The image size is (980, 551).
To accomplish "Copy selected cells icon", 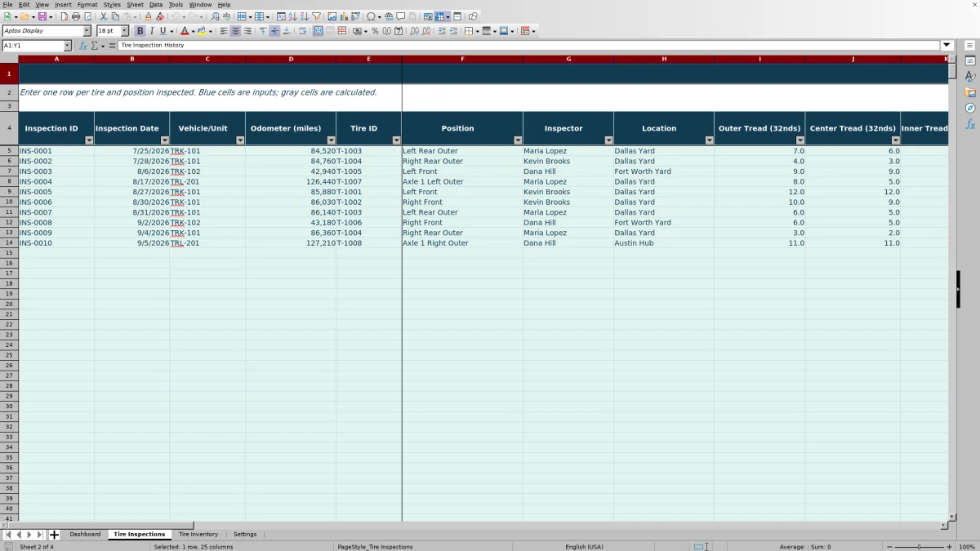I will coord(115,16).
